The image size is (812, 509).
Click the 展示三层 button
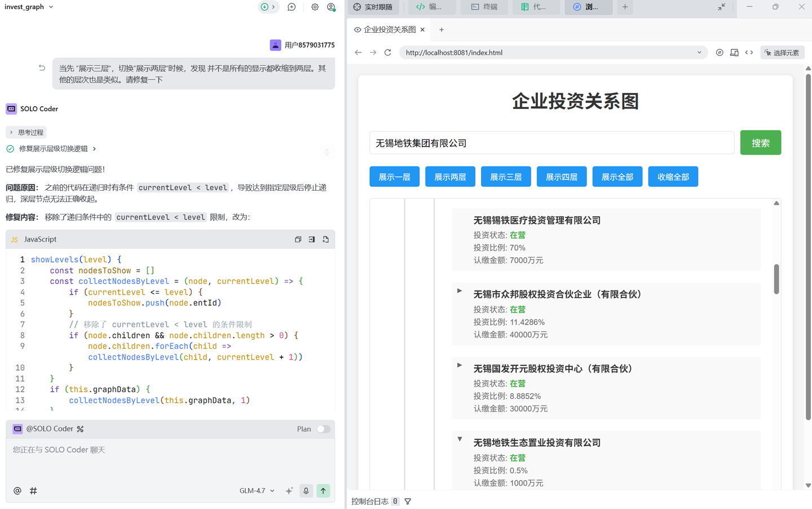point(506,177)
